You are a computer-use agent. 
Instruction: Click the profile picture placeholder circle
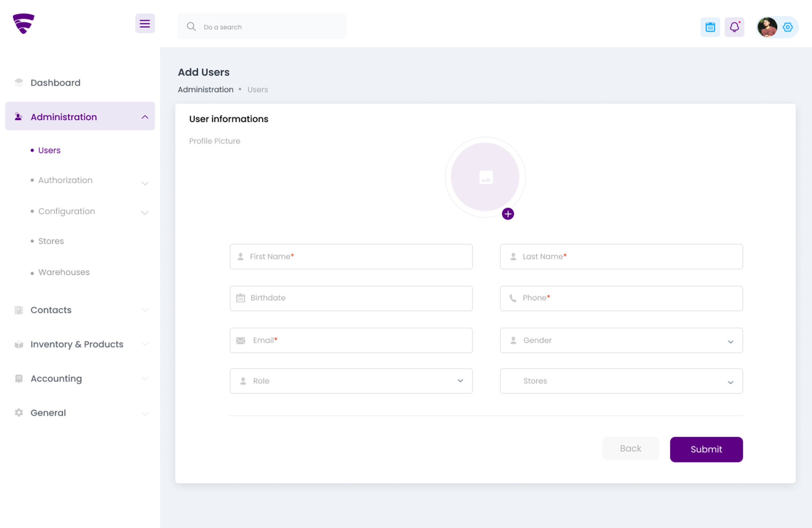coord(485,177)
